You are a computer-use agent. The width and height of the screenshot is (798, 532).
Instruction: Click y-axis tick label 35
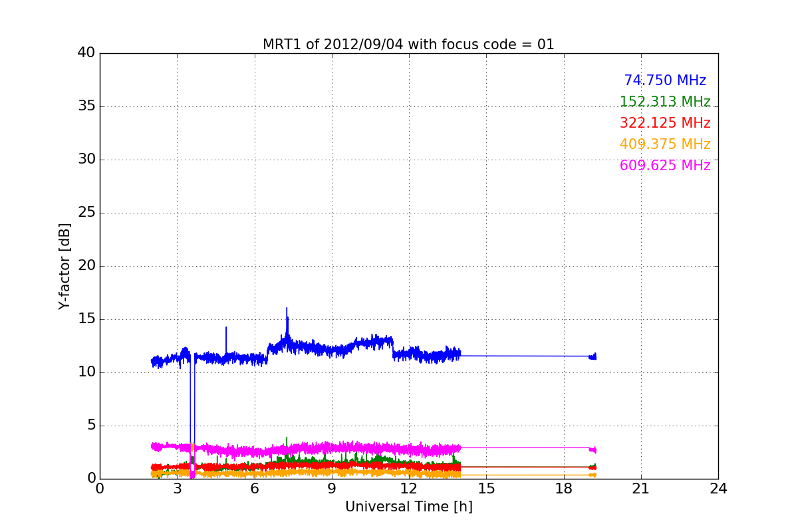86,106
